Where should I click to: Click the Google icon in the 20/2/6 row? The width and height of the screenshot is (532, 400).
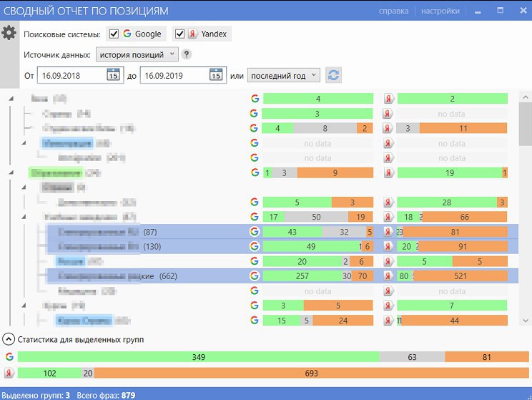(x=255, y=261)
